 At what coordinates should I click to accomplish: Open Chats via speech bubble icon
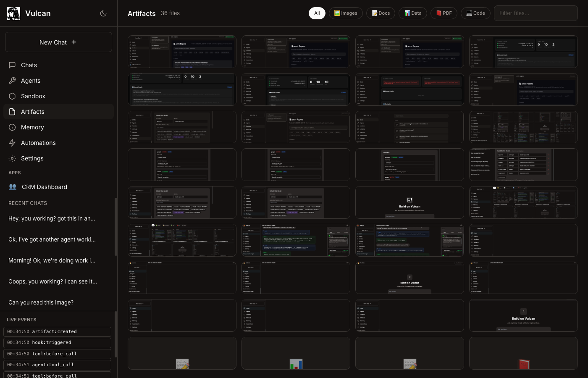12,65
